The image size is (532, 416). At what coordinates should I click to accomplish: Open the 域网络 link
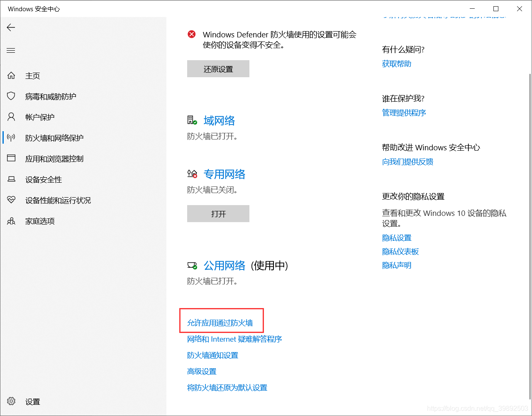(x=219, y=121)
